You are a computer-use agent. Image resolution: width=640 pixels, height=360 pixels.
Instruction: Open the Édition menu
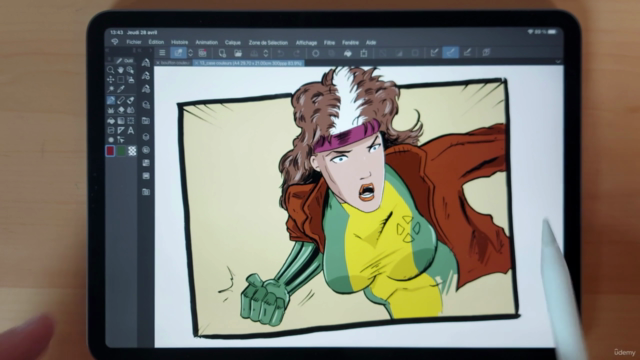pyautogui.click(x=156, y=42)
